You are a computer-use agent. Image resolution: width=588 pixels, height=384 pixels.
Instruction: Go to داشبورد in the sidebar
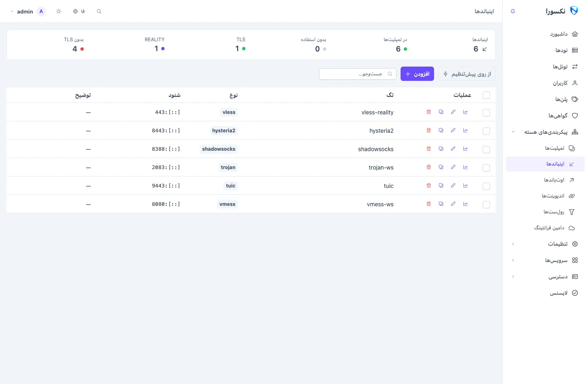tap(545, 34)
